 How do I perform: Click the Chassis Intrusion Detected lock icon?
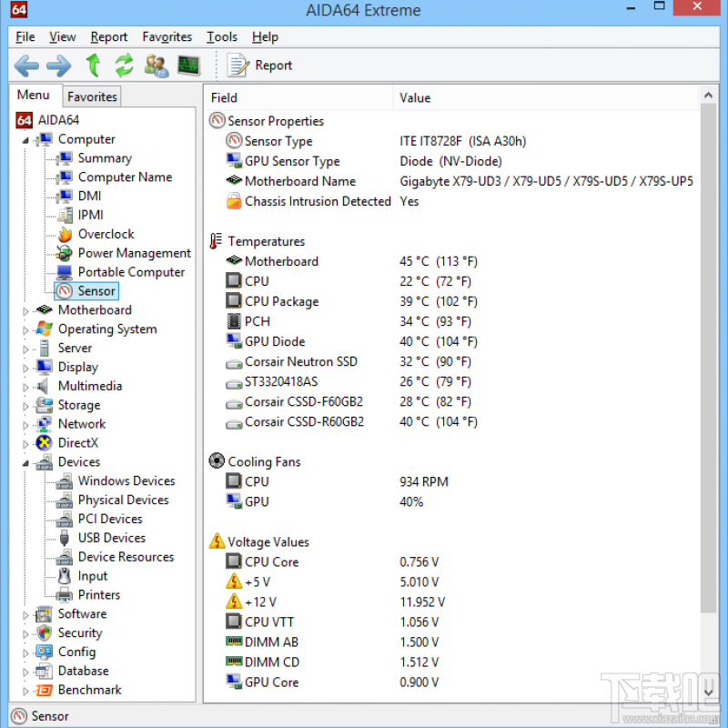(x=234, y=201)
